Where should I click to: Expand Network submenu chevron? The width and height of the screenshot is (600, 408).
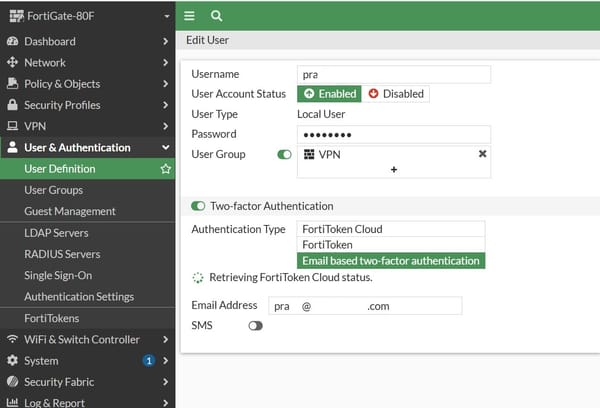point(165,62)
